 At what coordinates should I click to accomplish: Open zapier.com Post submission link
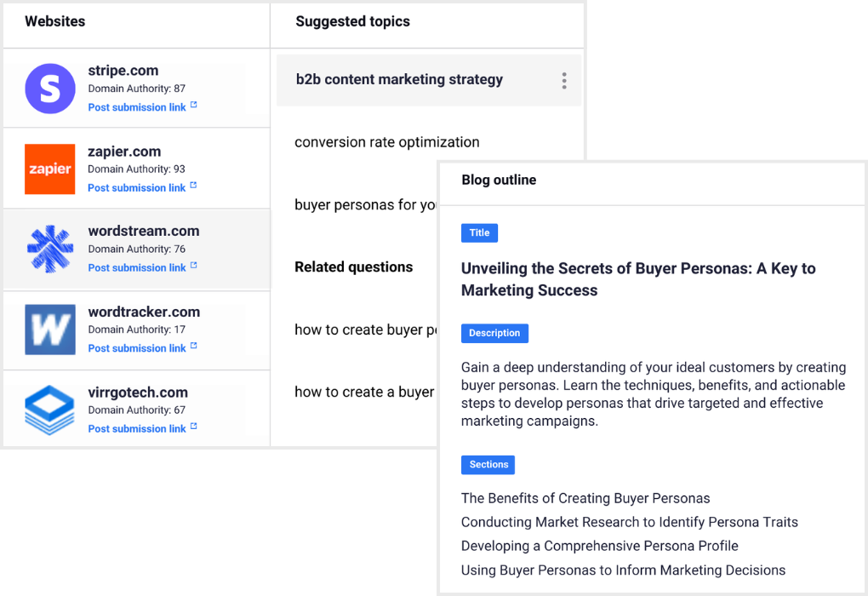136,188
